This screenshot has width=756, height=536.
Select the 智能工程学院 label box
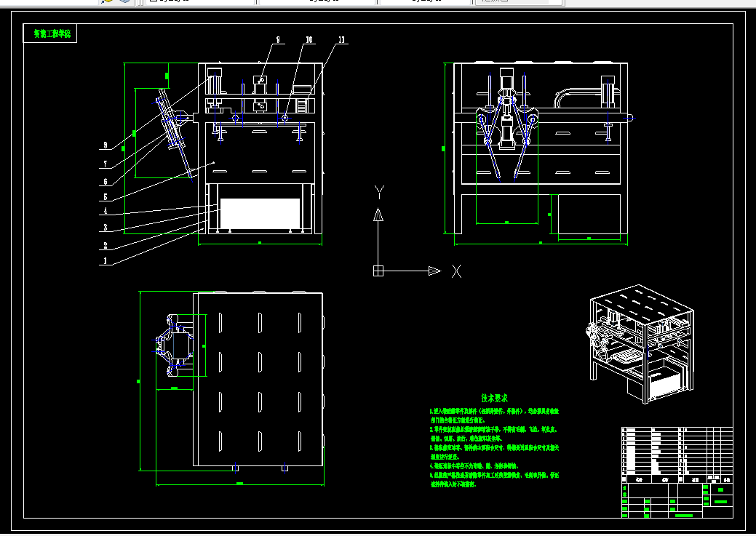(50, 33)
